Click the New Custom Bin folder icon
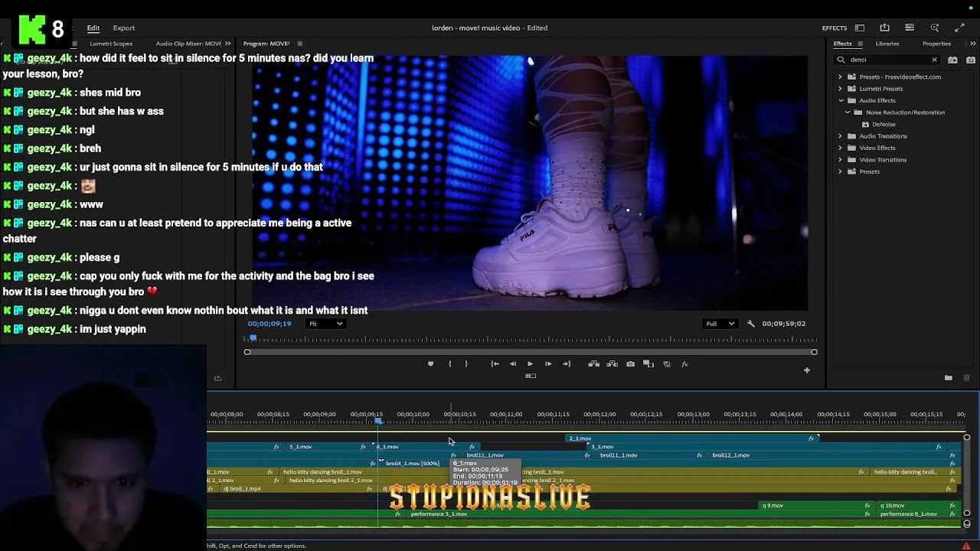 (948, 378)
